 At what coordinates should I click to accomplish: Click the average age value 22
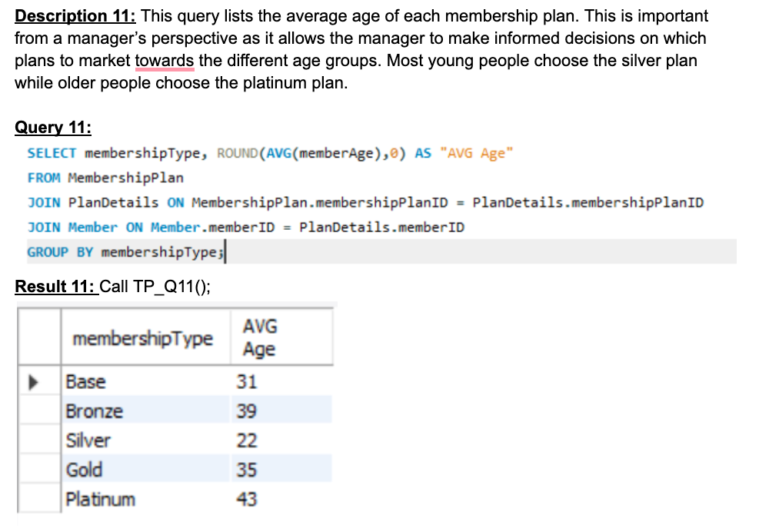tap(247, 441)
